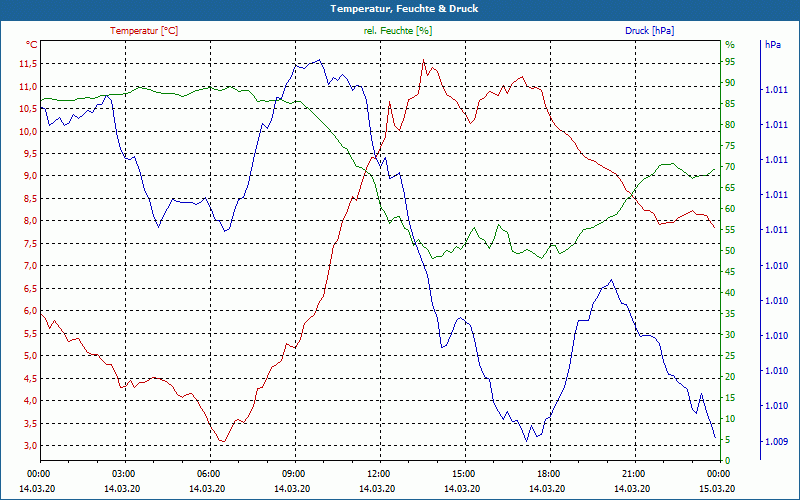Click the "70" humidity axis value
This screenshot has width=800, height=500.
click(730, 167)
